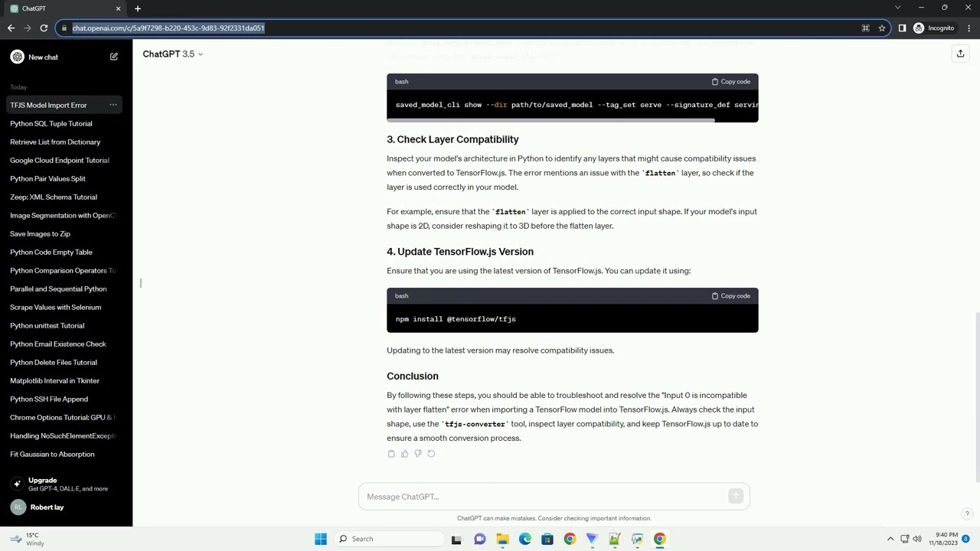Open Python Pair Values Split chat
Screen dimensions: 980x551
coord(66,178)
